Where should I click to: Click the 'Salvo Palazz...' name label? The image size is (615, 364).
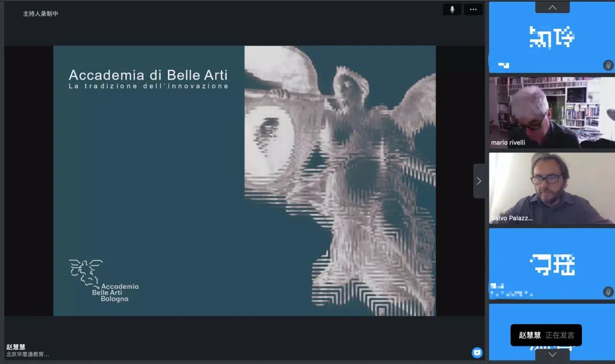pyautogui.click(x=512, y=218)
